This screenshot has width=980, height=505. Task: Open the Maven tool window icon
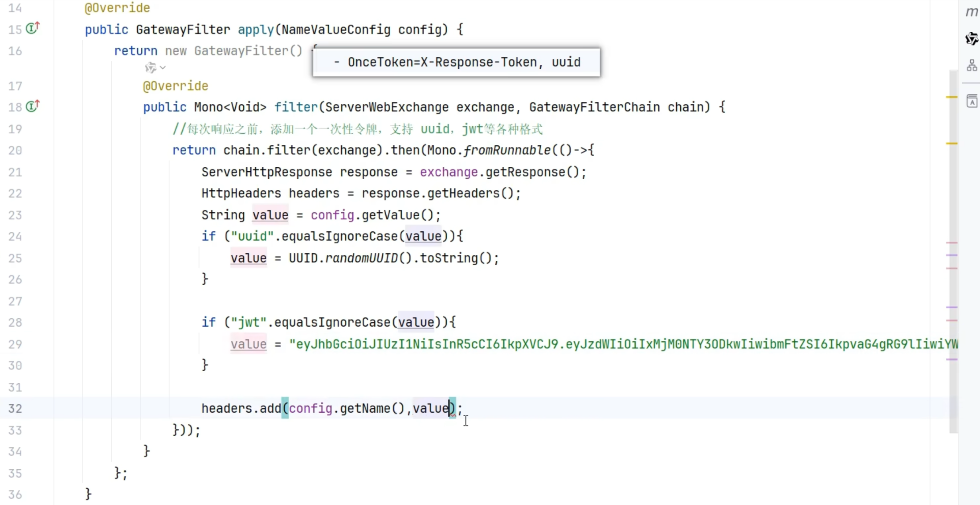[x=972, y=11]
